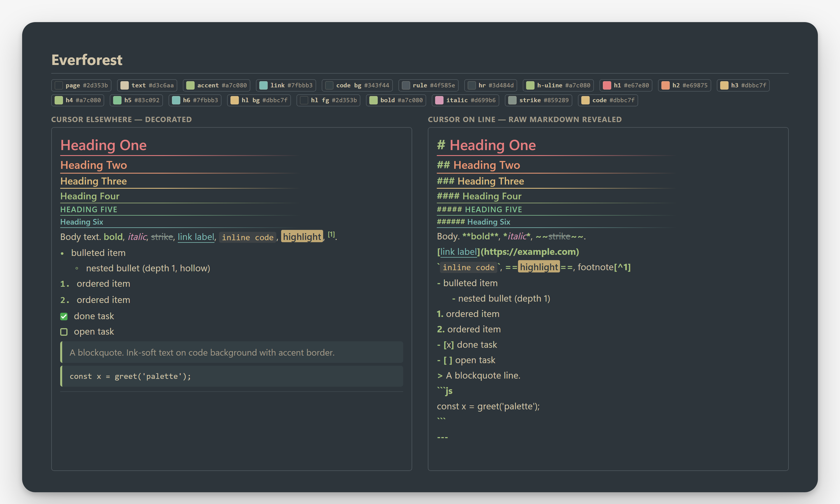Viewport: 840px width, 504px height.
Task: Click the ordered item numbered 2. in decorated pane
Action: click(x=95, y=300)
